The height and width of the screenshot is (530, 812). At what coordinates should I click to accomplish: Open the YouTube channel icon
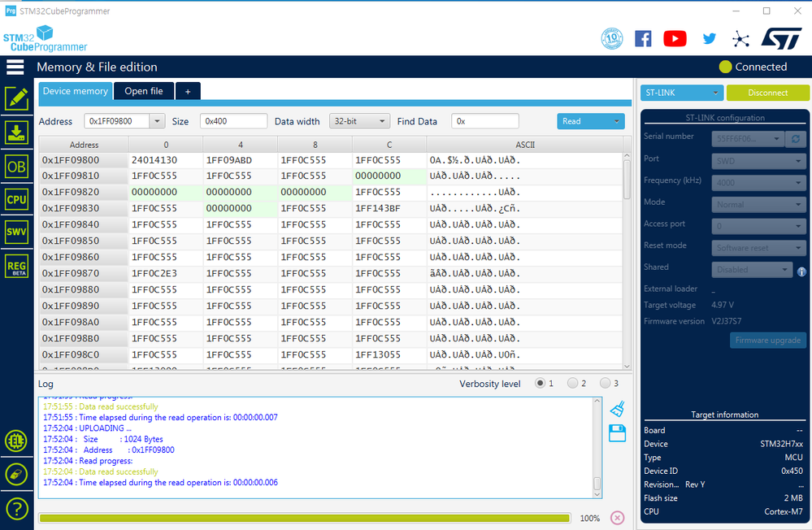(675, 39)
